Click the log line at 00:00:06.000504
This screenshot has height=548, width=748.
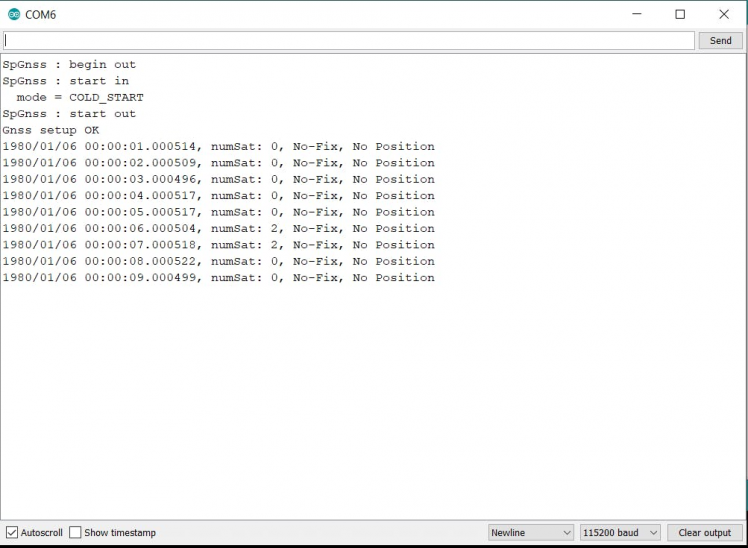218,228
